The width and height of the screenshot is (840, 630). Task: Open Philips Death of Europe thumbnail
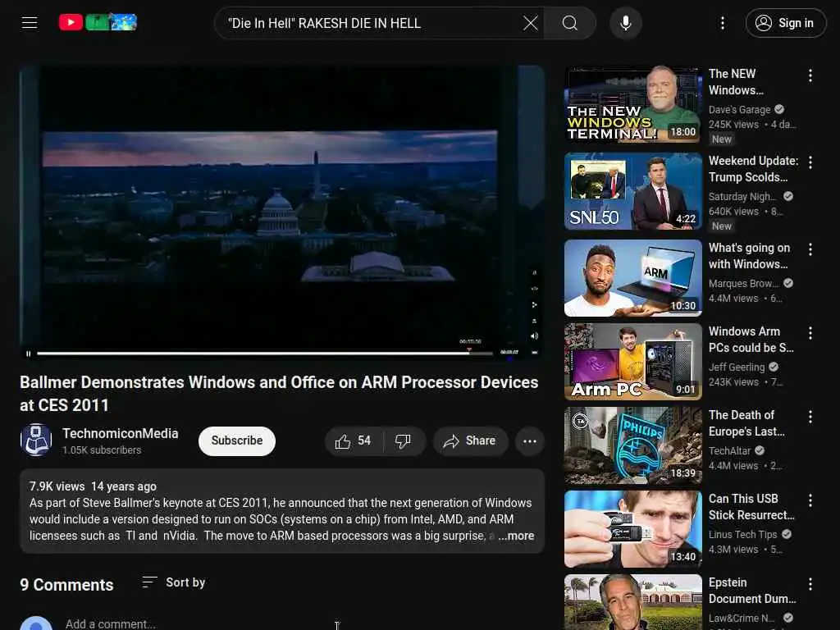click(x=633, y=445)
